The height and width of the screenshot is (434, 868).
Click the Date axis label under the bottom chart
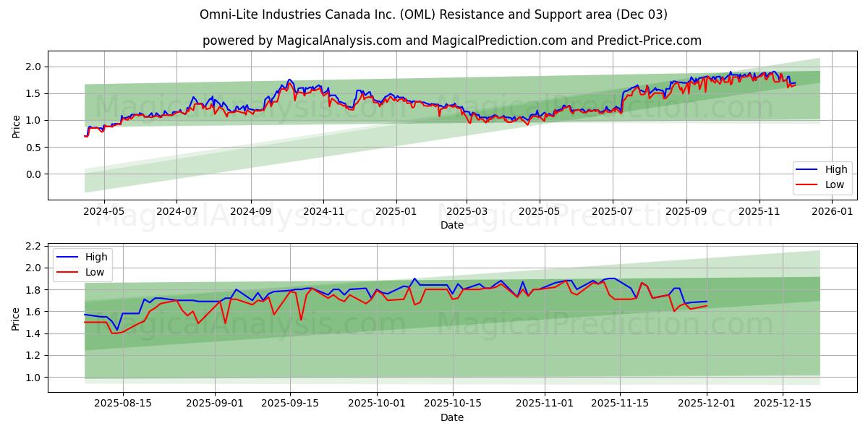coord(452,417)
